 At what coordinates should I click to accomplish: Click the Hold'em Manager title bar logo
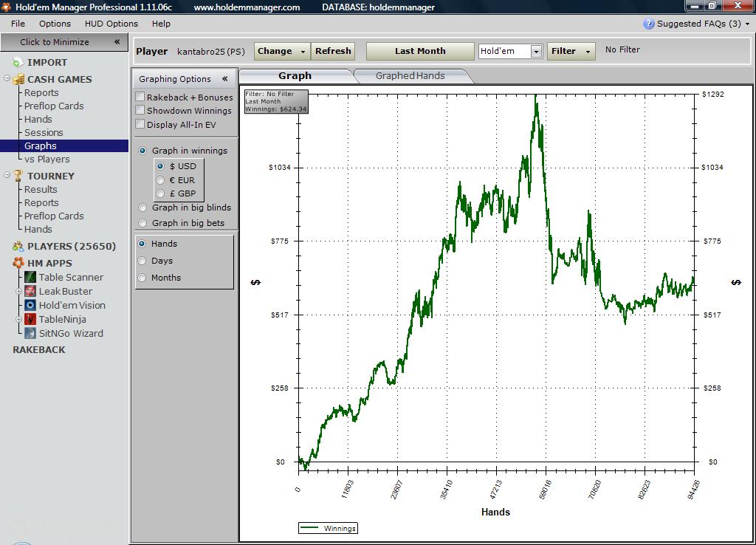(6, 7)
